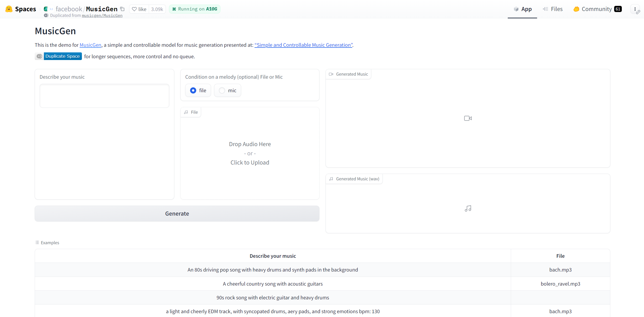The image size is (644, 317).
Task: Click the Hugging Face Spaces logo
Action: 9,9
